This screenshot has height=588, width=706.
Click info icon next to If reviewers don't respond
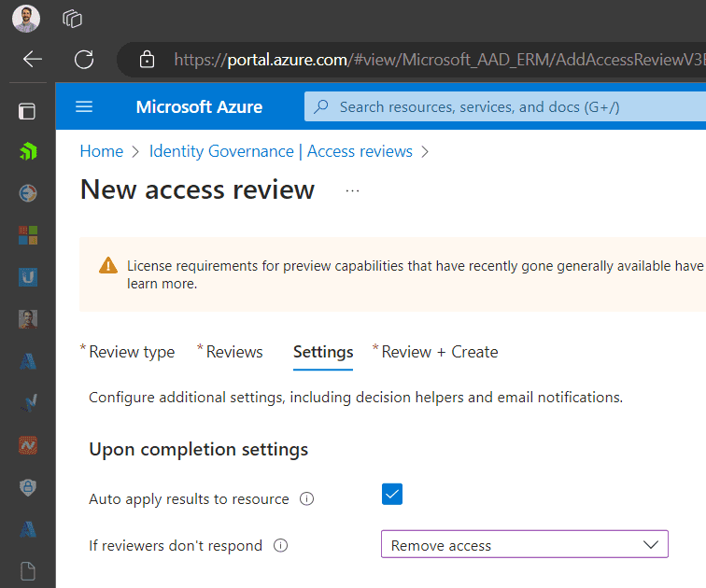[x=279, y=546]
